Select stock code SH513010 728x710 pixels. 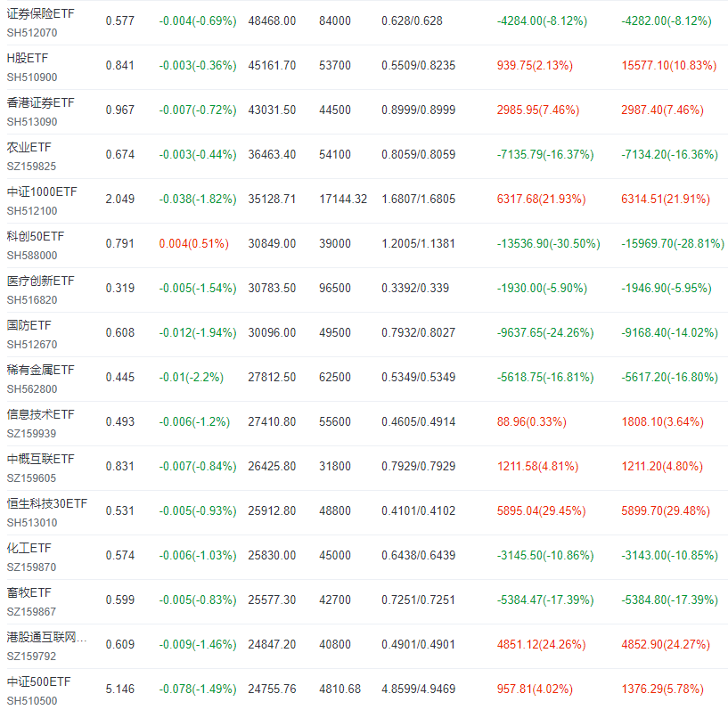32,523
